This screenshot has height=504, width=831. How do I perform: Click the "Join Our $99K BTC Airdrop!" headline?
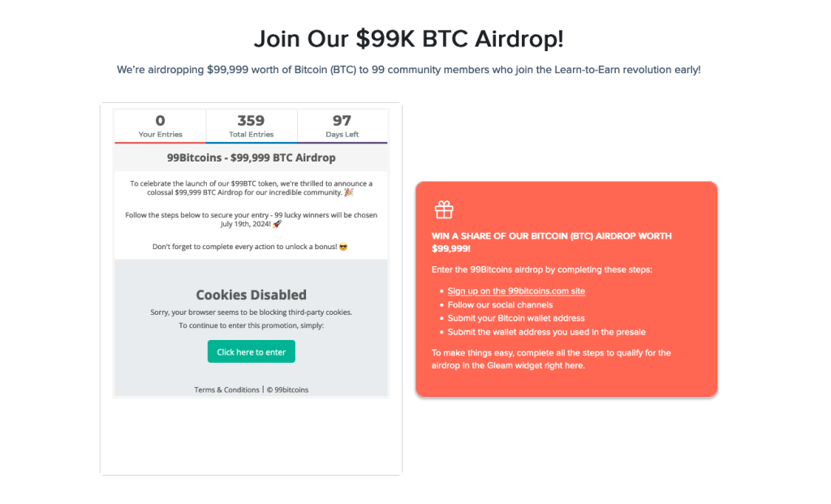coord(409,39)
